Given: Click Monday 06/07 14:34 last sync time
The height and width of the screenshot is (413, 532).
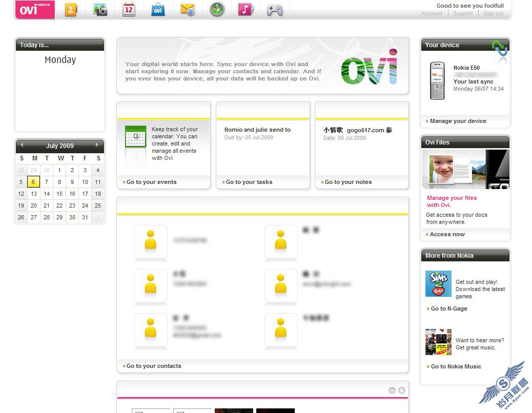Looking at the screenshot, I should [478, 89].
